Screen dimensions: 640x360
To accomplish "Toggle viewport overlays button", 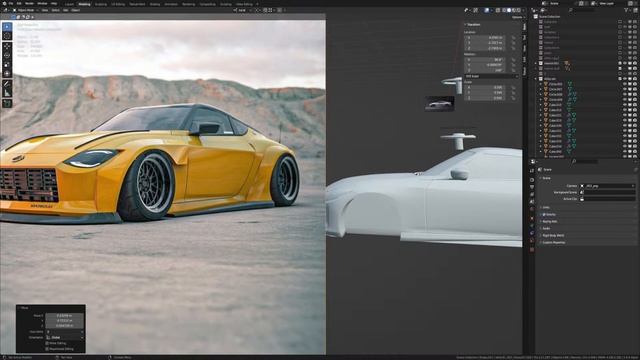I will pos(487,10).
